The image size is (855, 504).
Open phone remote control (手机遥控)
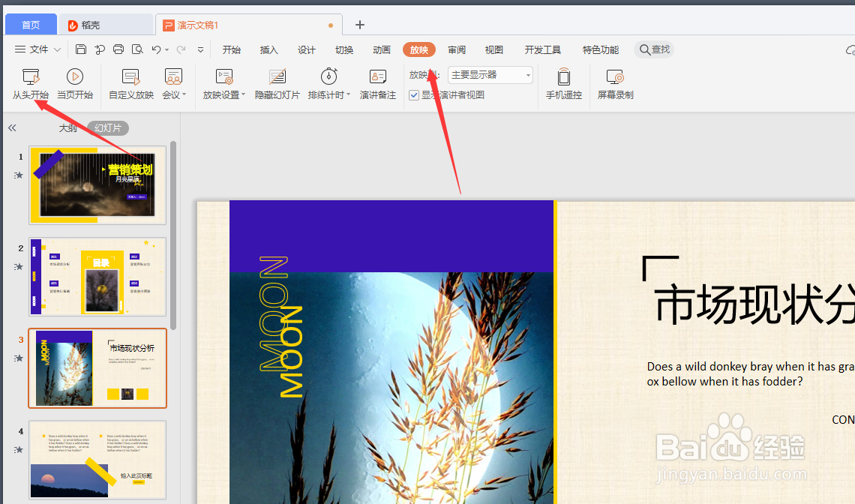tap(564, 84)
